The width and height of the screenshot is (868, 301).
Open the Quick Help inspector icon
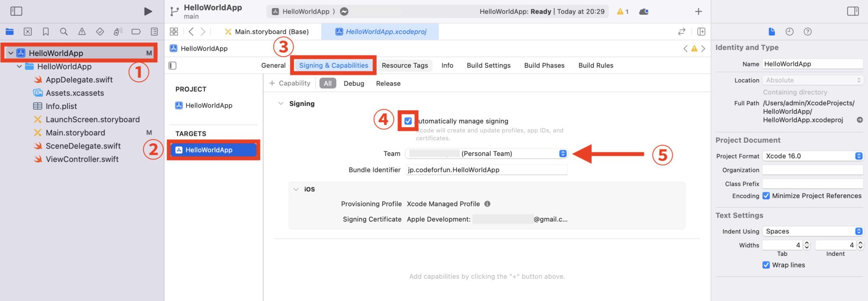(x=807, y=32)
